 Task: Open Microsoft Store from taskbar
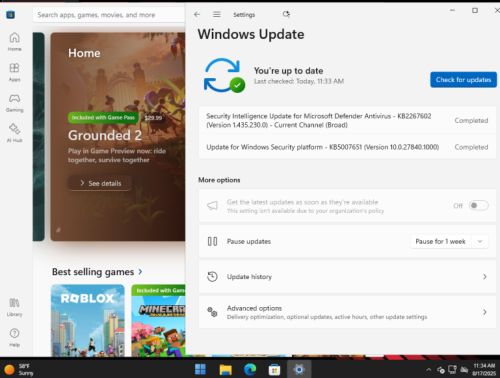point(274,369)
